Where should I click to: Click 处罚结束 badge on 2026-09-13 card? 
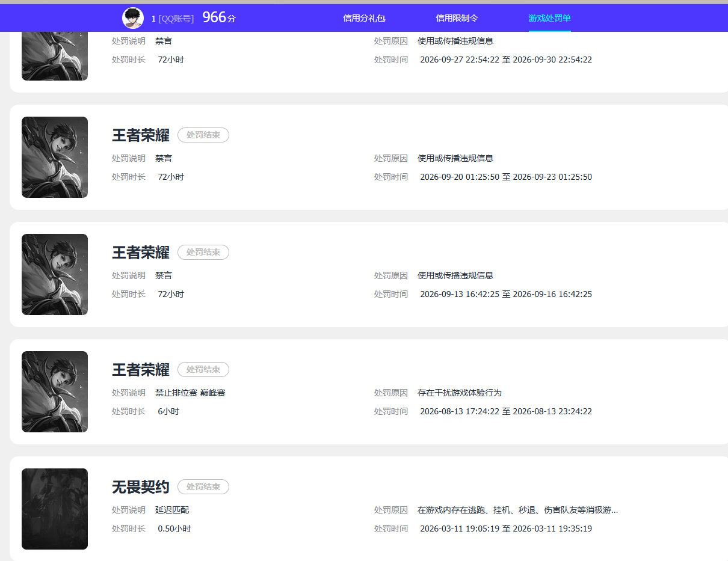203,253
